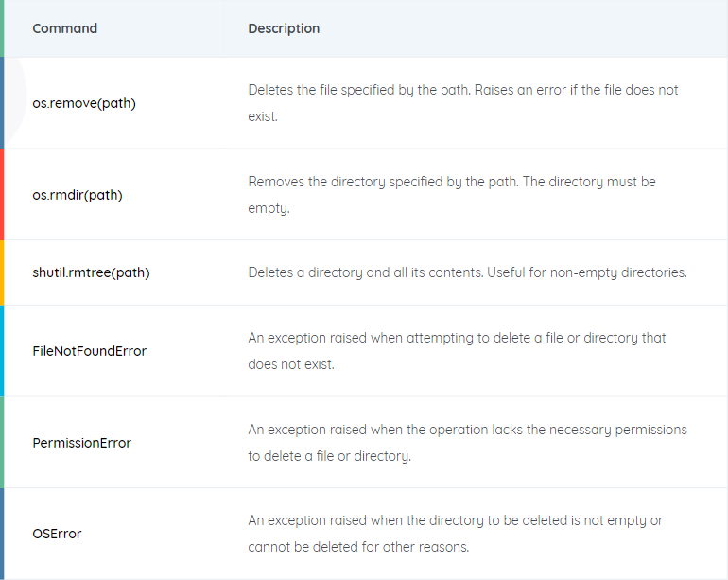Click the OSError description text
This screenshot has width=728, height=580.
pos(456,534)
